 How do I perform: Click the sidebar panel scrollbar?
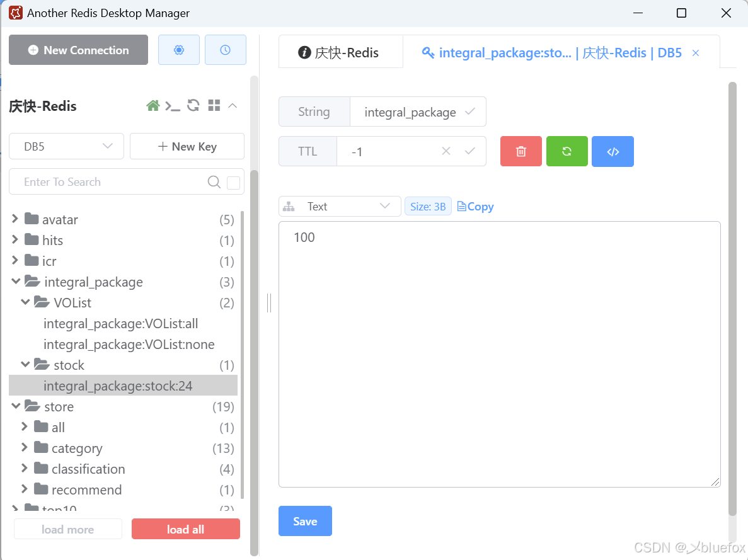point(254,363)
